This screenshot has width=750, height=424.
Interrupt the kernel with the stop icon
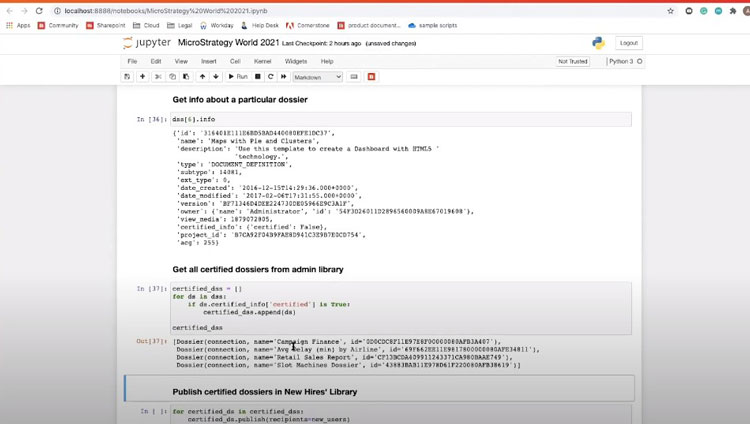point(257,77)
